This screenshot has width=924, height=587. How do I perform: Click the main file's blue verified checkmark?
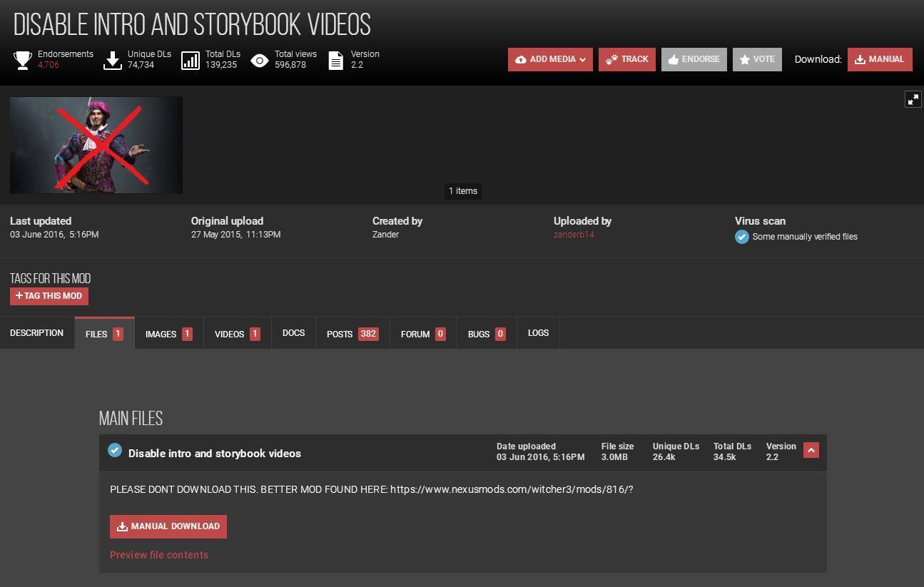point(115,450)
